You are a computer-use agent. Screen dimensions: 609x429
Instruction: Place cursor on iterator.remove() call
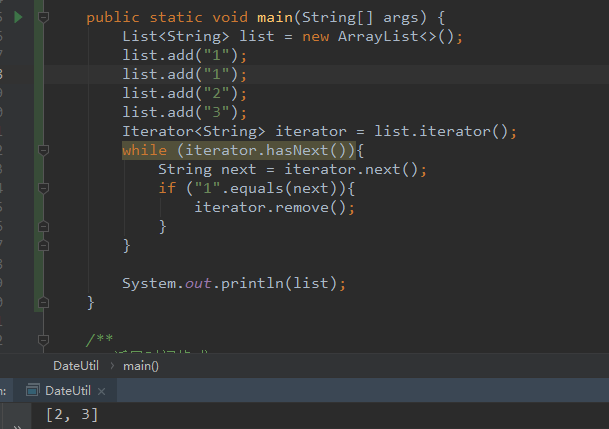tap(274, 208)
